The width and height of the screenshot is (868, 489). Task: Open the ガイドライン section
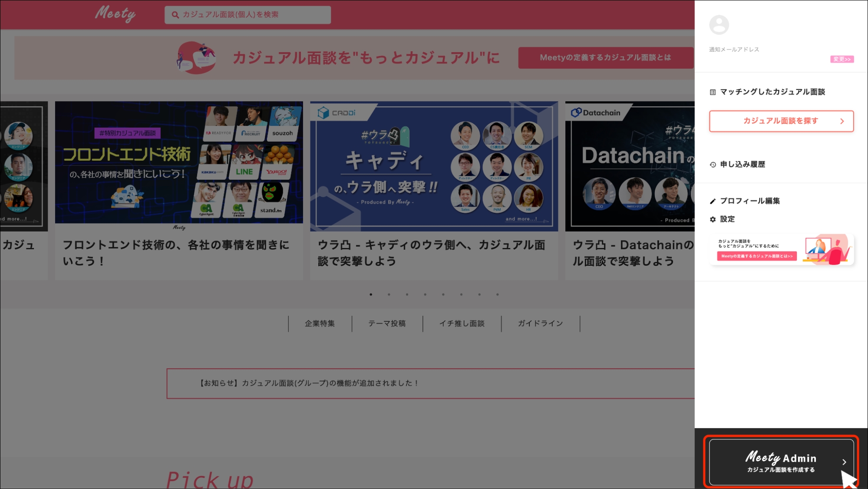click(x=541, y=324)
